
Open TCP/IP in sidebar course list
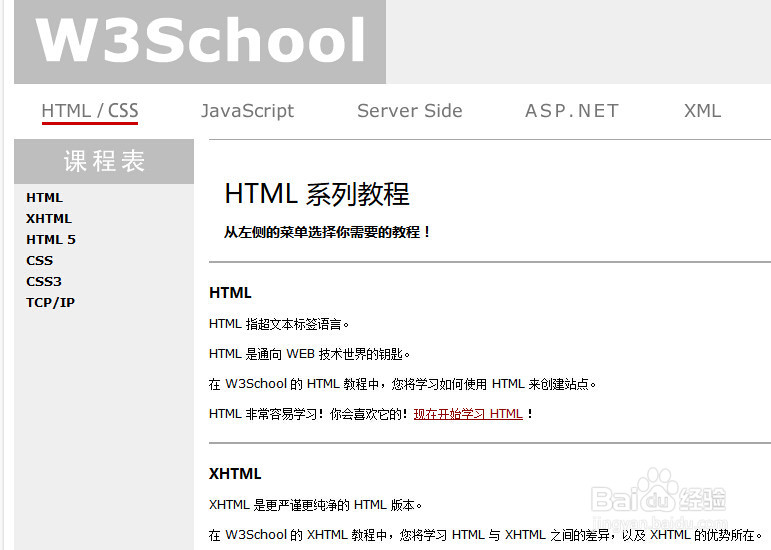point(50,303)
